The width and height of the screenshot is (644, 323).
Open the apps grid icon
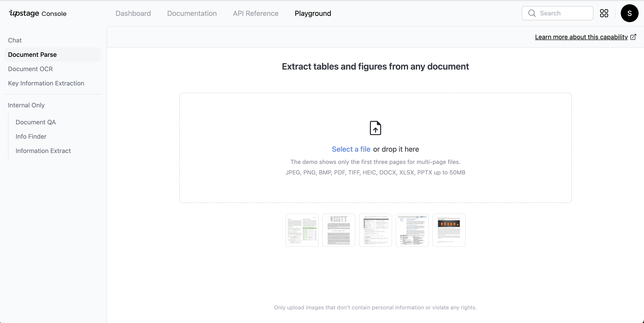tap(604, 13)
